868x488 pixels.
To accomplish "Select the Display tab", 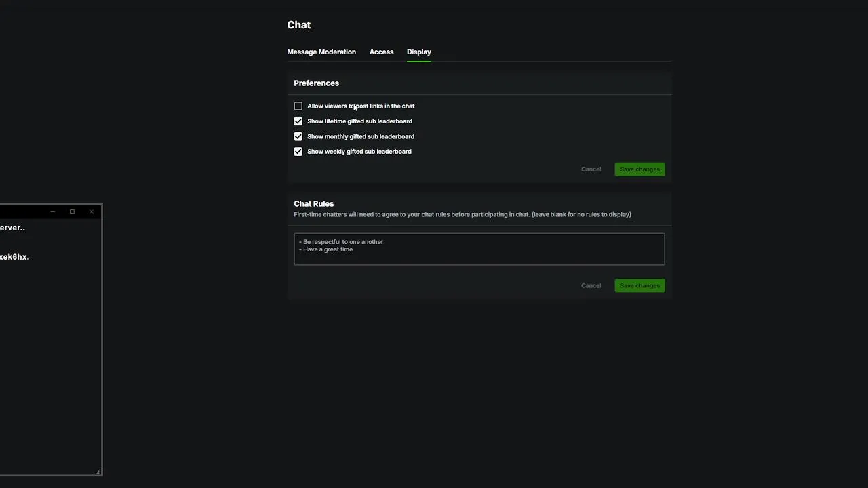I will point(418,52).
